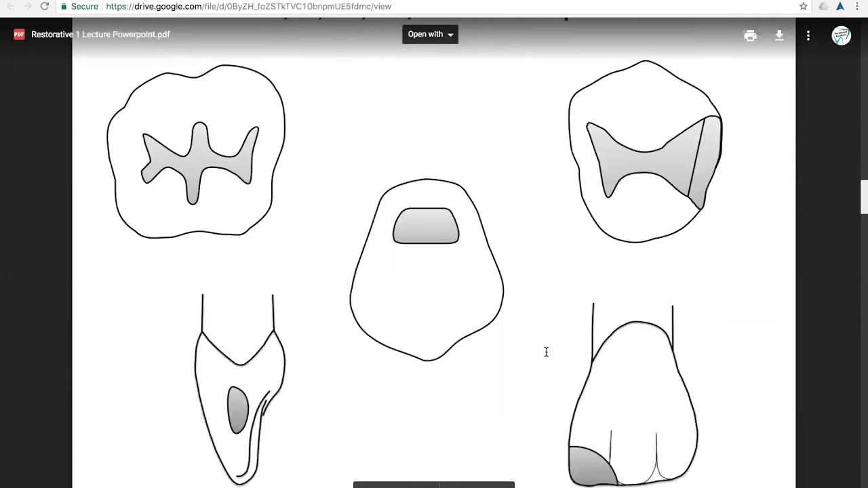Print the PDF with printer icon
The height and width of the screenshot is (488, 868).
click(750, 35)
